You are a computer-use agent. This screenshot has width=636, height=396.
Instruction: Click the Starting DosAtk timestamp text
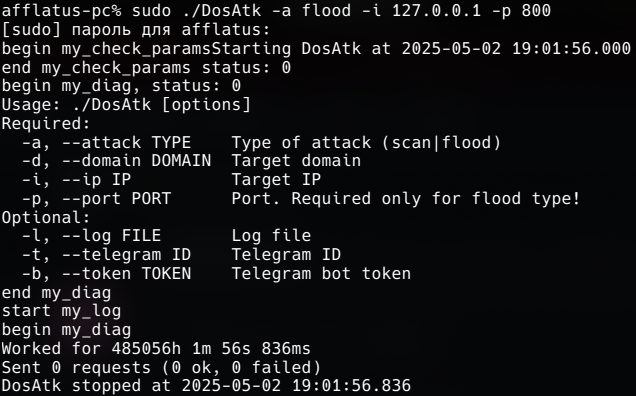pos(421,49)
